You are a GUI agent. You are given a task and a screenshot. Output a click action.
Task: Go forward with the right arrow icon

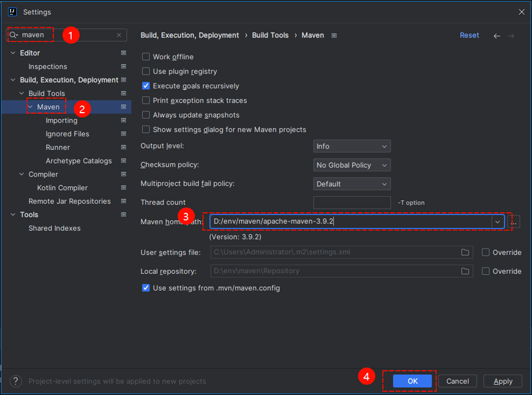[511, 36]
